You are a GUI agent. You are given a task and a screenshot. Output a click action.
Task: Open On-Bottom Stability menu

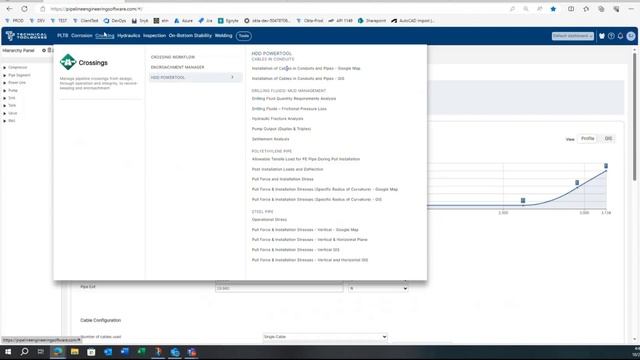point(190,36)
